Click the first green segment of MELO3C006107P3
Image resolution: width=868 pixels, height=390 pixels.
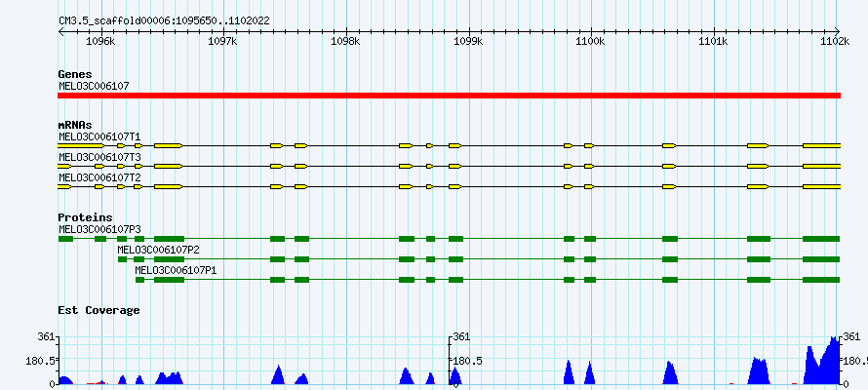click(x=66, y=239)
